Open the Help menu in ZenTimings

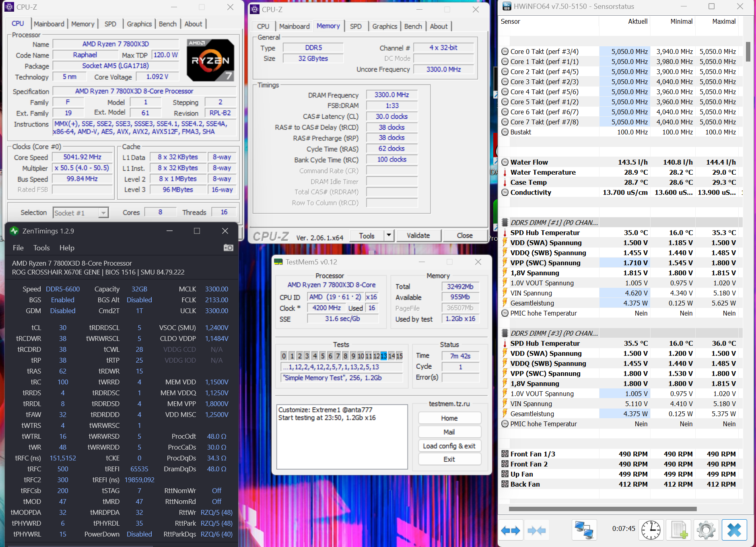(67, 248)
